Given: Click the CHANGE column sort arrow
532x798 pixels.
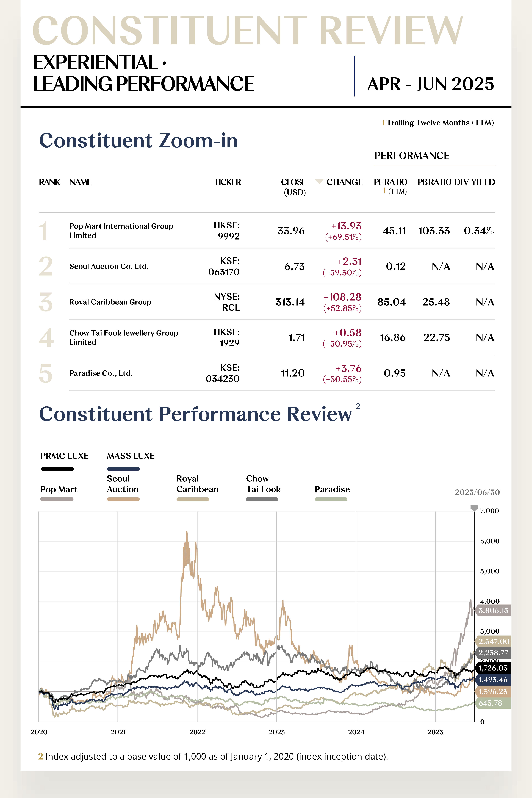Looking at the screenshot, I should coord(319,181).
